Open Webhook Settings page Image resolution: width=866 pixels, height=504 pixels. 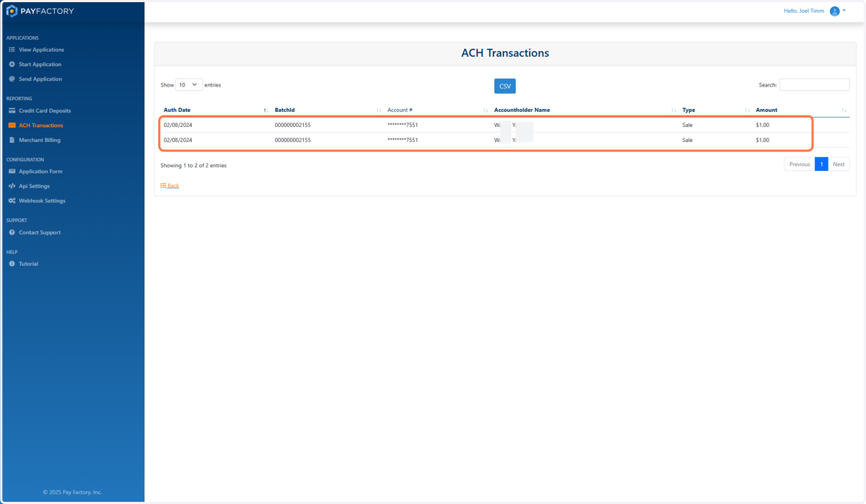(x=42, y=200)
